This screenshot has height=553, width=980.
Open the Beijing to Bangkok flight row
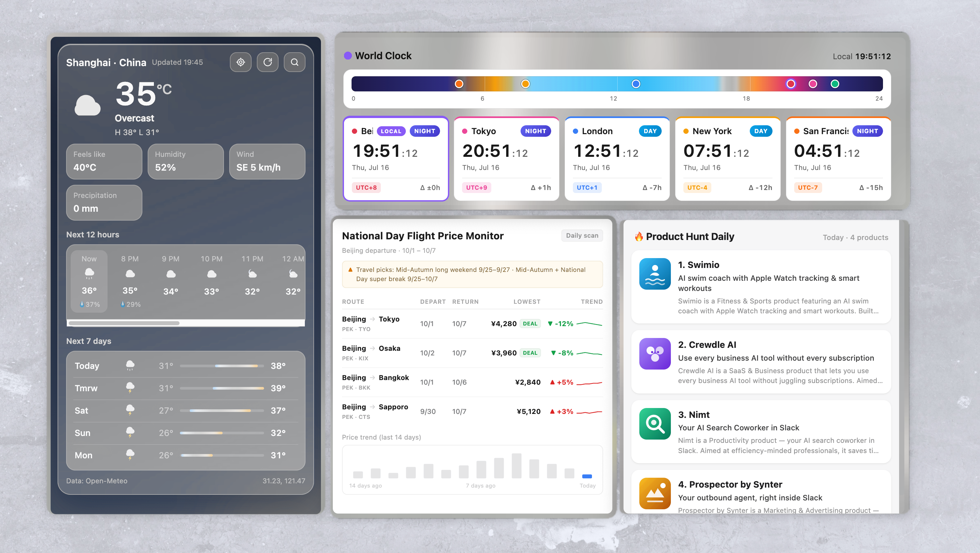point(472,382)
